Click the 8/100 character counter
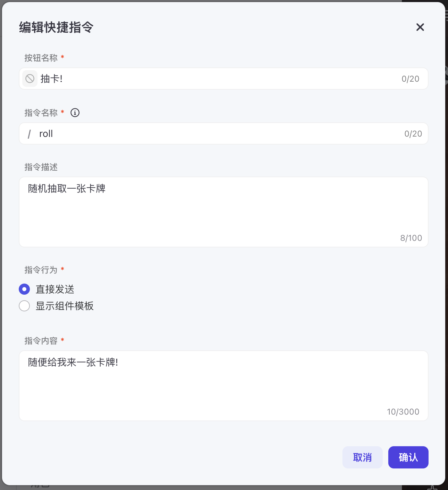This screenshot has height=490, width=448. click(x=411, y=238)
